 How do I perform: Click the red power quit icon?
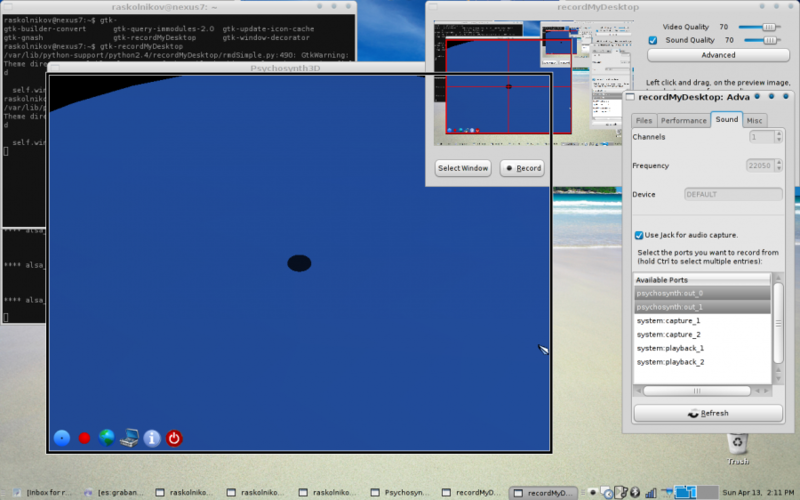[x=174, y=438]
